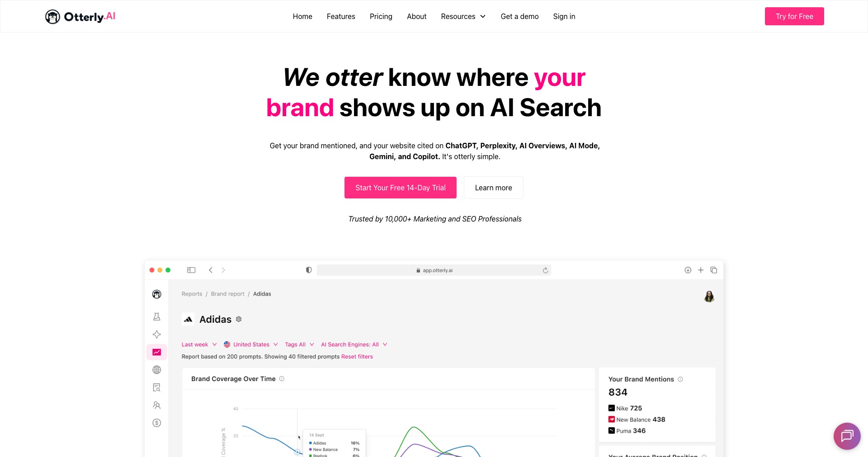Open the sparkle icon in the app sidebar
Screen dimensions: 868x457
click(157, 335)
